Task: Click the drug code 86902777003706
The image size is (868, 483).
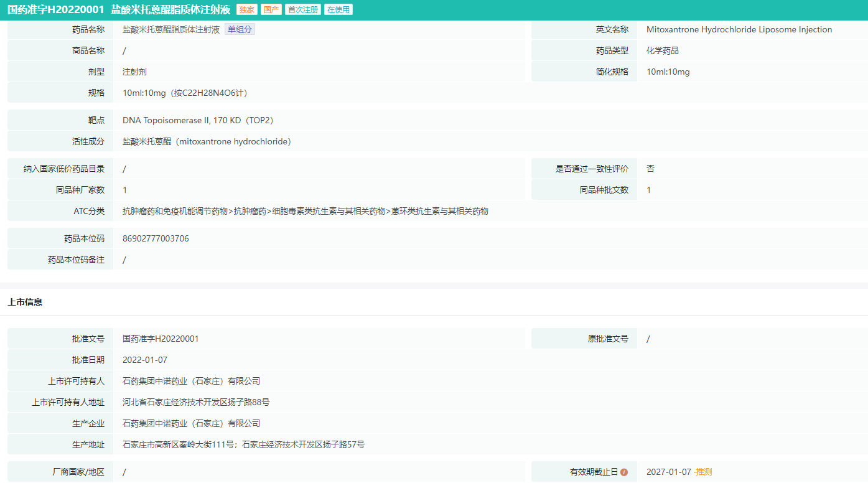Action: tap(156, 238)
